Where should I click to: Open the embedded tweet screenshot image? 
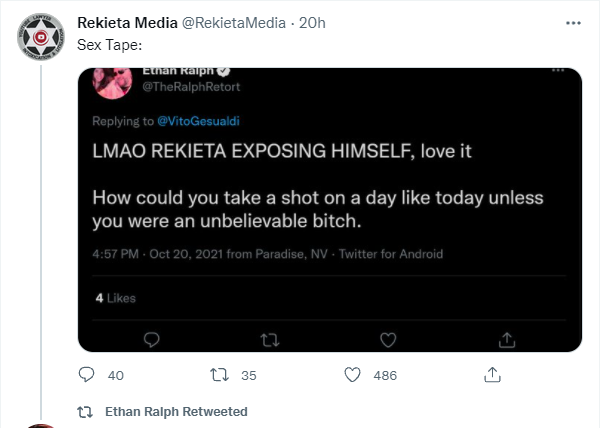point(330,210)
